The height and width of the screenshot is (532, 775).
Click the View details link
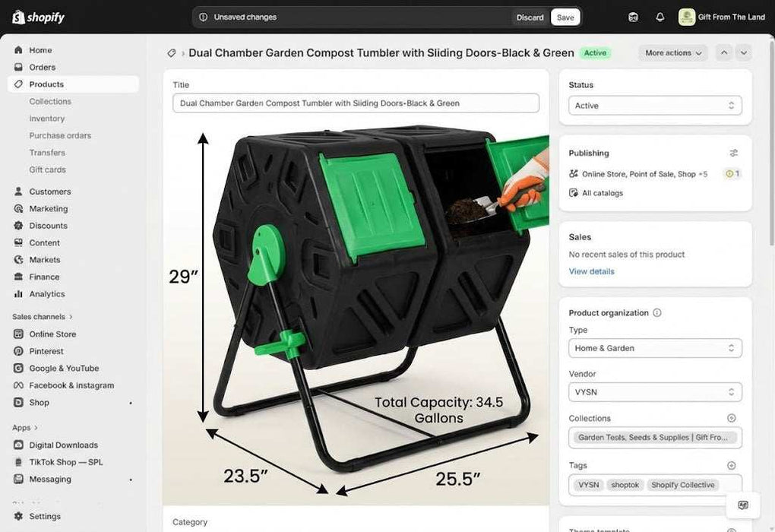[x=591, y=271]
